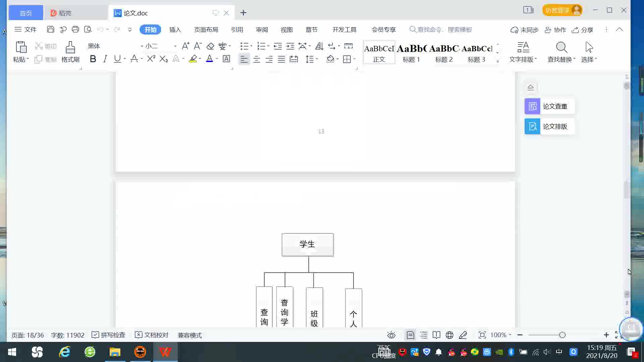Click the zoom slider handle
The width and height of the screenshot is (644, 362).
pyautogui.click(x=562, y=335)
